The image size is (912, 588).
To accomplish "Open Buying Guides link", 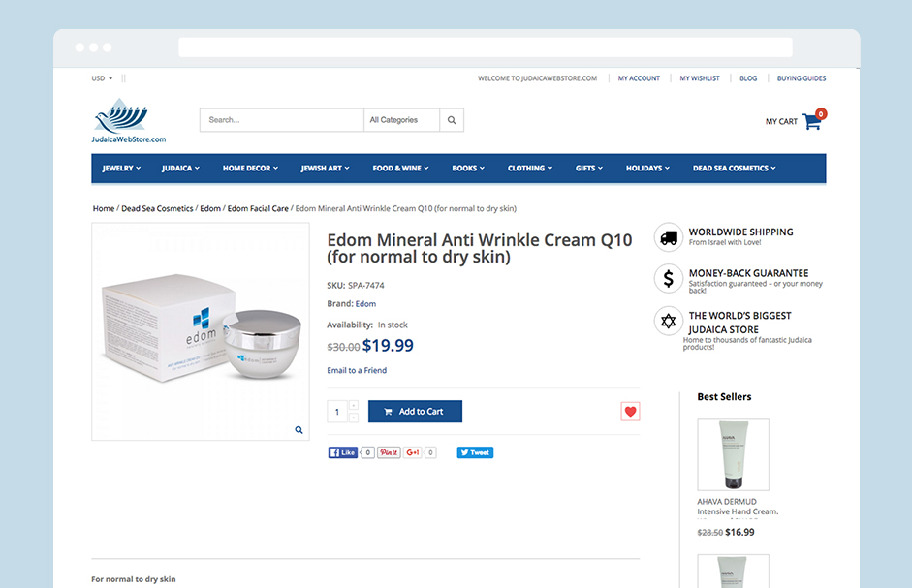I will 802,77.
